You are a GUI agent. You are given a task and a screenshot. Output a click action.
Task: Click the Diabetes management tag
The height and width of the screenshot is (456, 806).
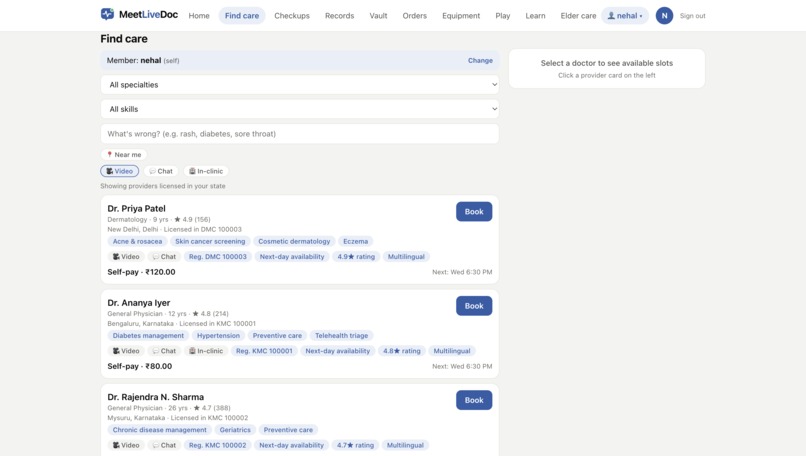(148, 336)
